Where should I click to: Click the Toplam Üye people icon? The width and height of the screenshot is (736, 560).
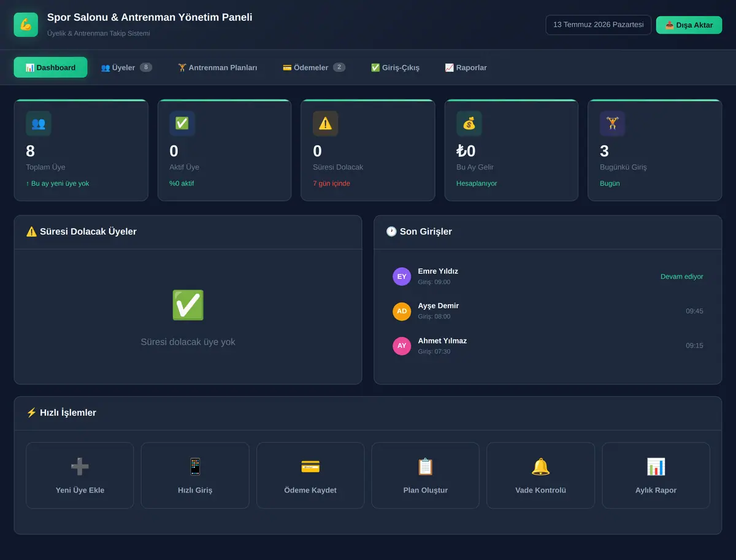pos(38,123)
